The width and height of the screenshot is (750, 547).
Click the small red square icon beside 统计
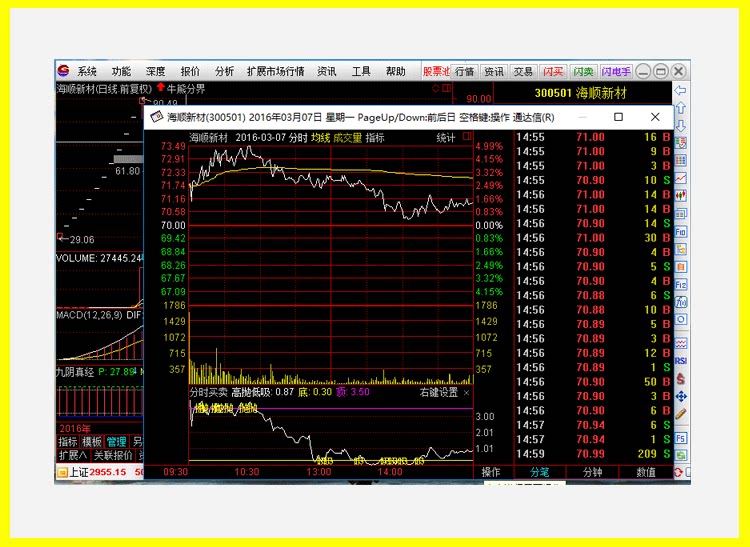tap(467, 137)
